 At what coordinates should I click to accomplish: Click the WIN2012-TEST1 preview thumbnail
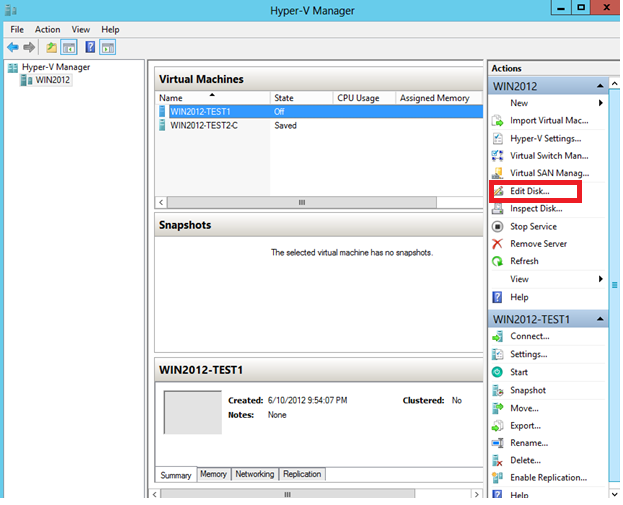pyautogui.click(x=193, y=412)
